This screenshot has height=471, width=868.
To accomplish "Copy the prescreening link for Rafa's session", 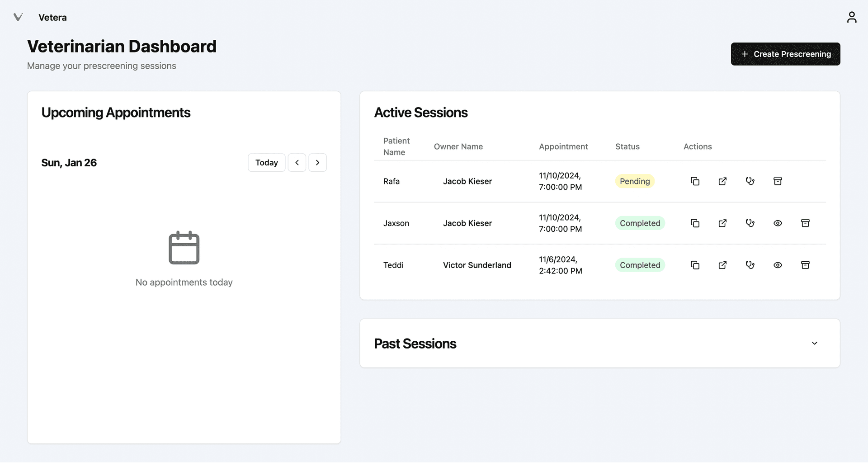I will [695, 181].
